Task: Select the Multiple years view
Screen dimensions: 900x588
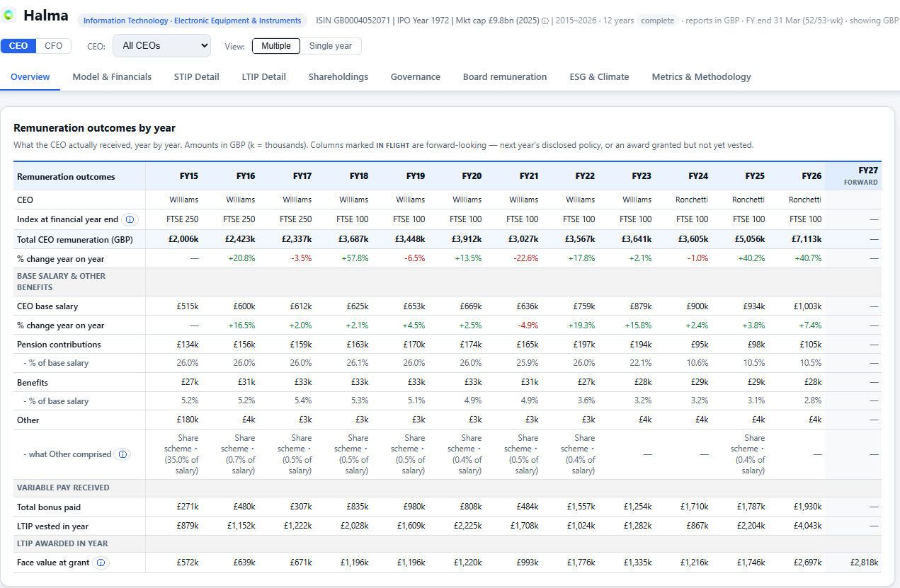Action: 276,46
